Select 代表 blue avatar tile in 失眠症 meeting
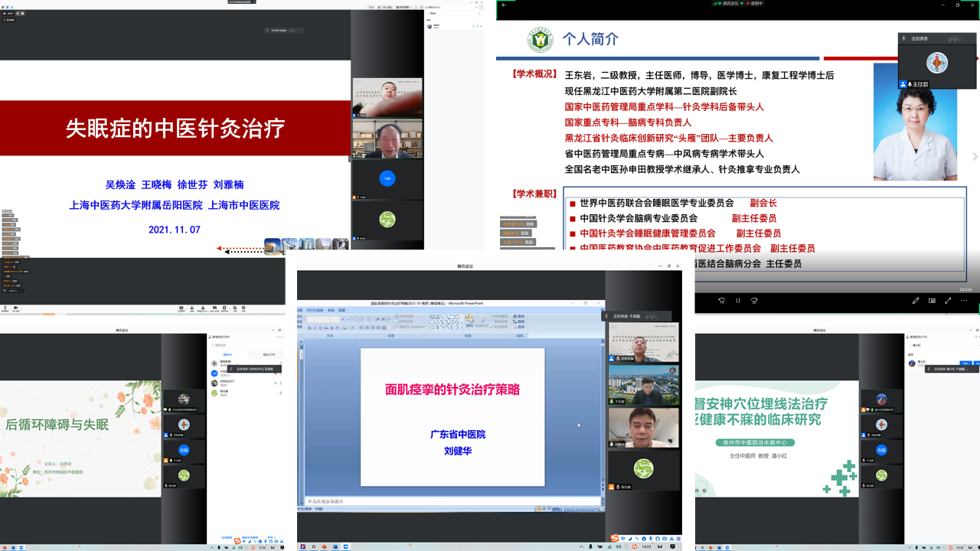Image resolution: width=980 pixels, height=551 pixels. click(387, 178)
